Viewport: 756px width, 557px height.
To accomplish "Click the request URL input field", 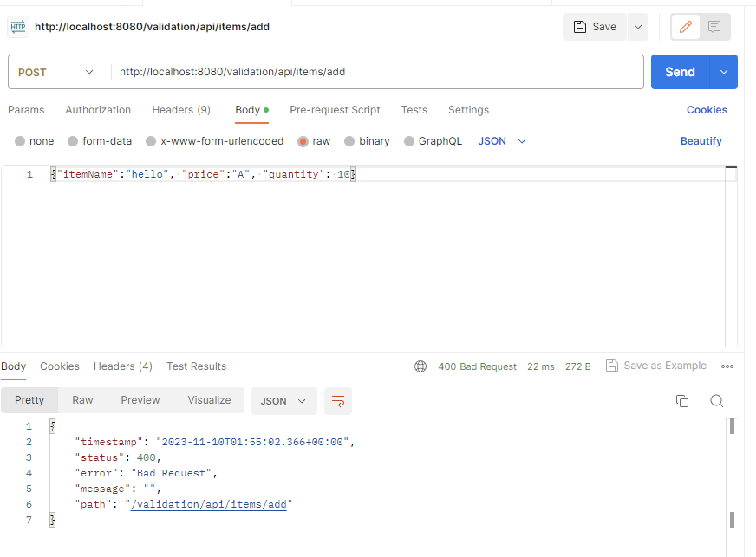I will click(376, 72).
